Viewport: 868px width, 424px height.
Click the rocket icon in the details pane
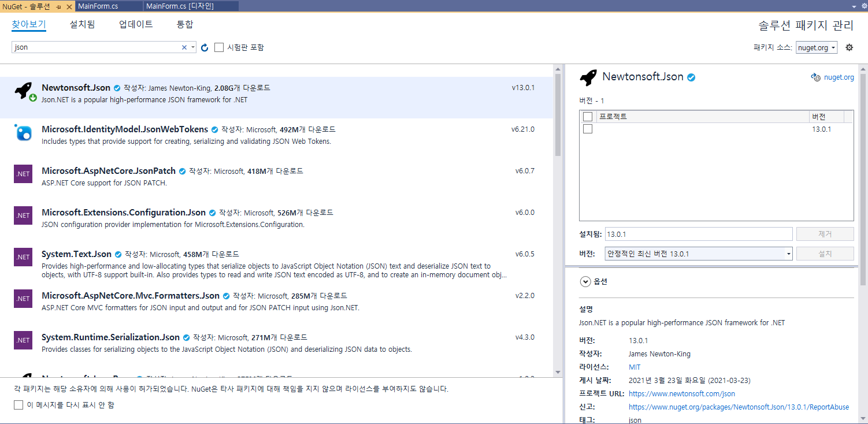tap(588, 77)
